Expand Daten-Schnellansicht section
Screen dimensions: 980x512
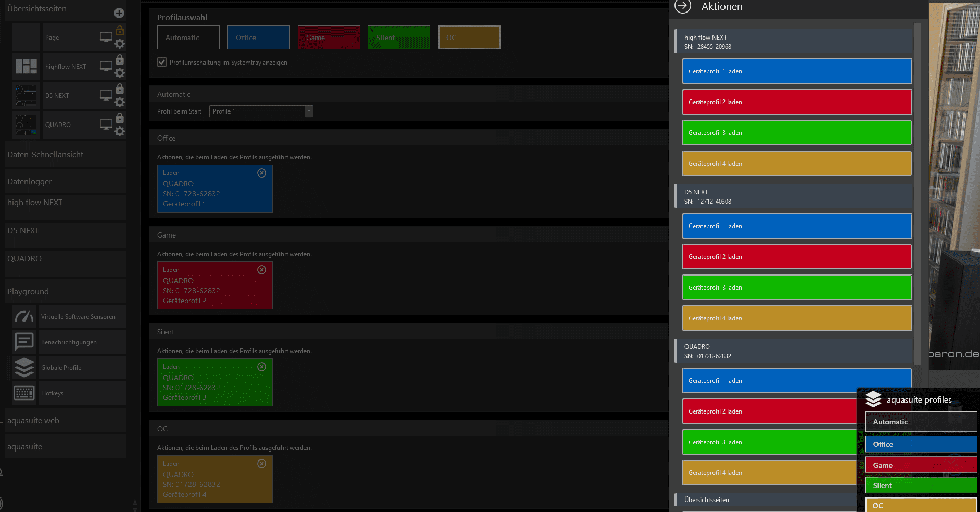(x=66, y=155)
